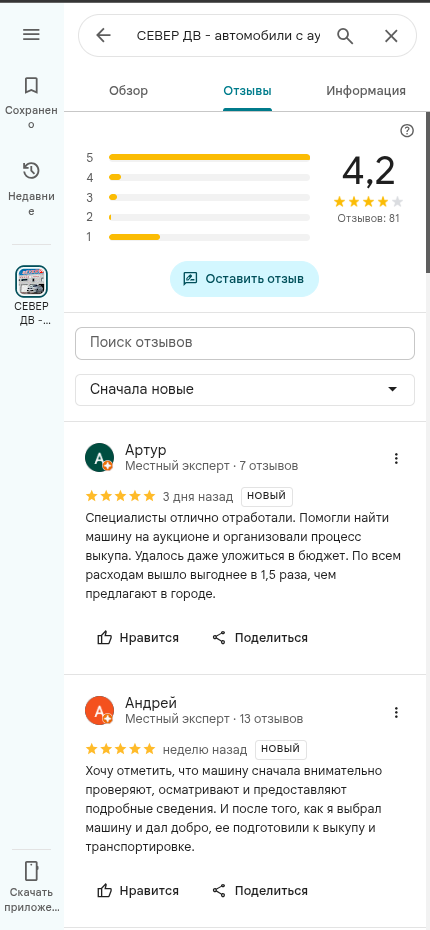Click the Отзывов: 81 count text

pyautogui.click(x=368, y=218)
